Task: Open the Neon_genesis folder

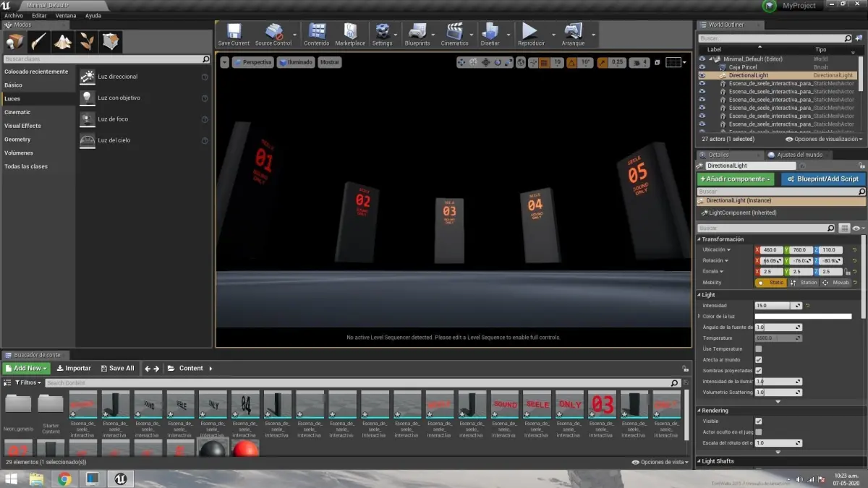Action: (18, 414)
